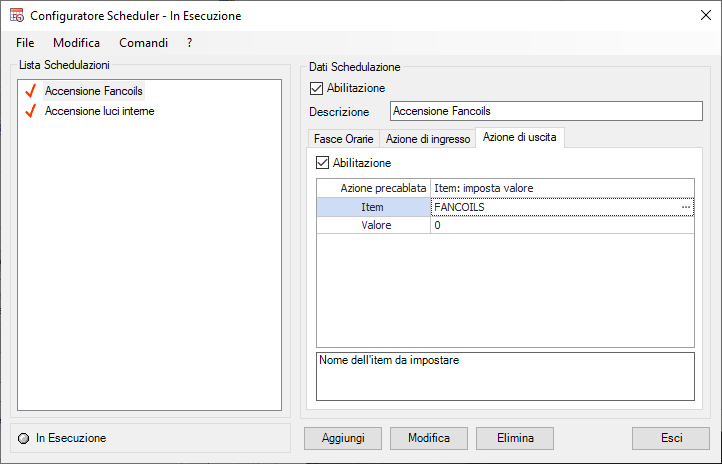Viewport: 722px width, 464px height.
Task: Click the scheduler app icon in title bar
Action: (x=15, y=16)
